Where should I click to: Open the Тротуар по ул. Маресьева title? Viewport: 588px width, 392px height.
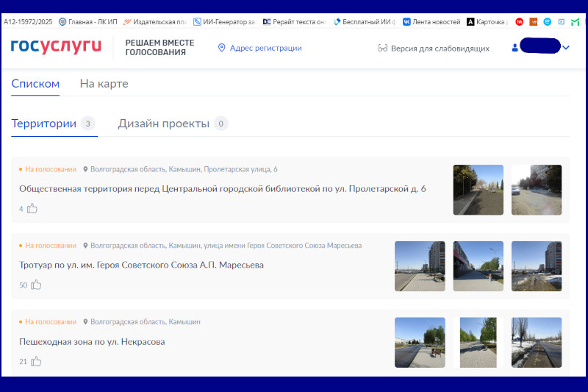141,265
